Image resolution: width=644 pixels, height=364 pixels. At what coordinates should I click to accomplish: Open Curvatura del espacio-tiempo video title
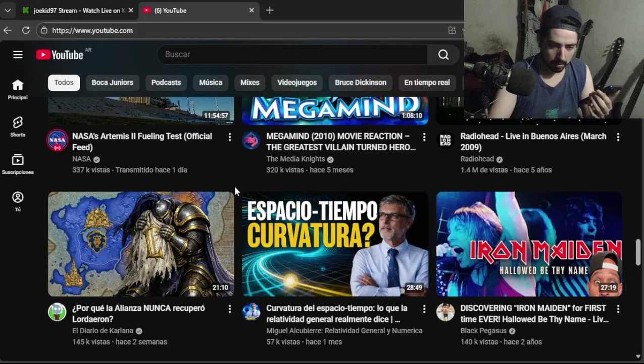[x=337, y=313]
